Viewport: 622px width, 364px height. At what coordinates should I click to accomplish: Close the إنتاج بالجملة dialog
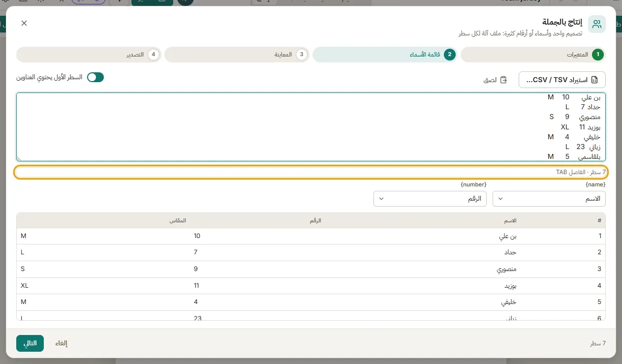24,23
